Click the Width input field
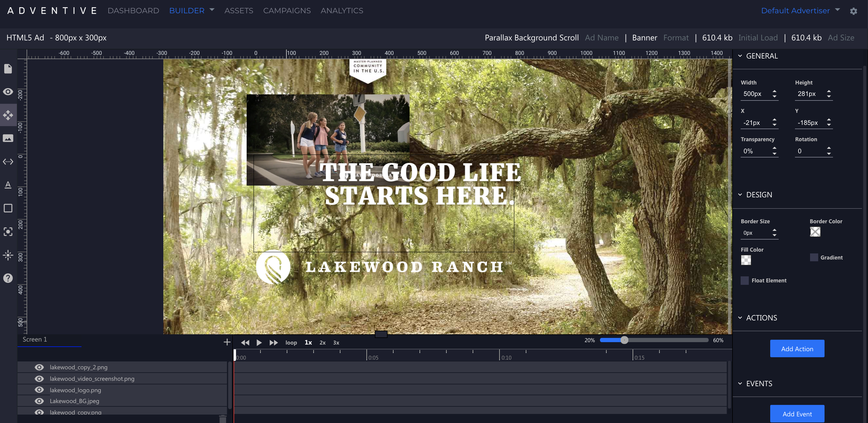 tap(756, 94)
